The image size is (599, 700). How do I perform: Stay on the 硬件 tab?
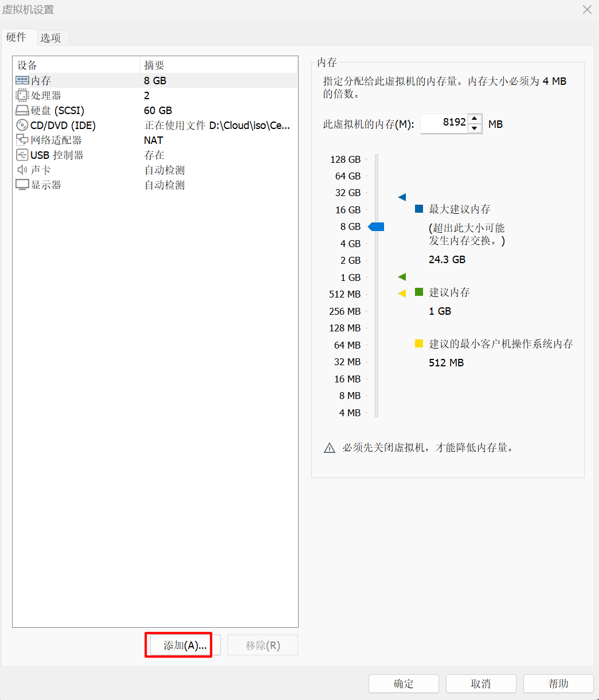coord(17,37)
